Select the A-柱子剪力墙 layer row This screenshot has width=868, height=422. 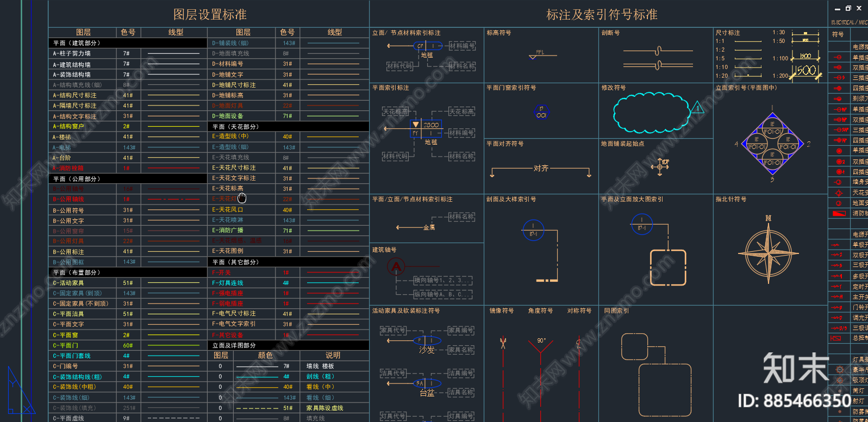click(128, 53)
